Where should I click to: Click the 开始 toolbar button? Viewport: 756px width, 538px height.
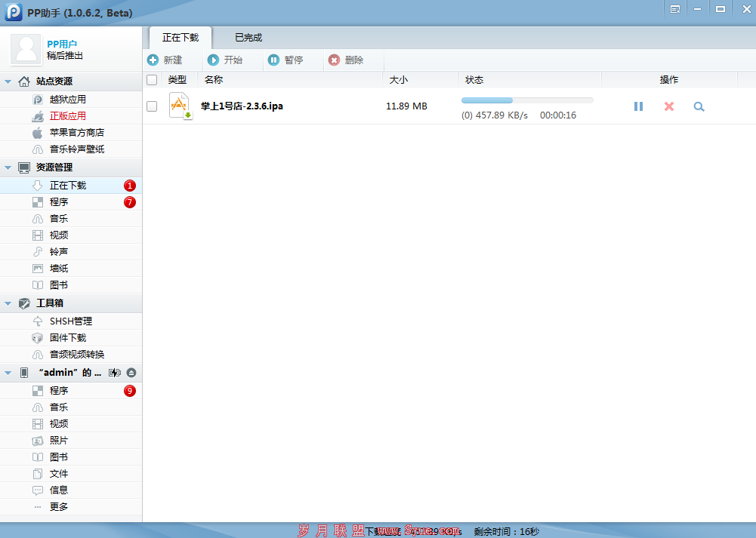point(225,60)
